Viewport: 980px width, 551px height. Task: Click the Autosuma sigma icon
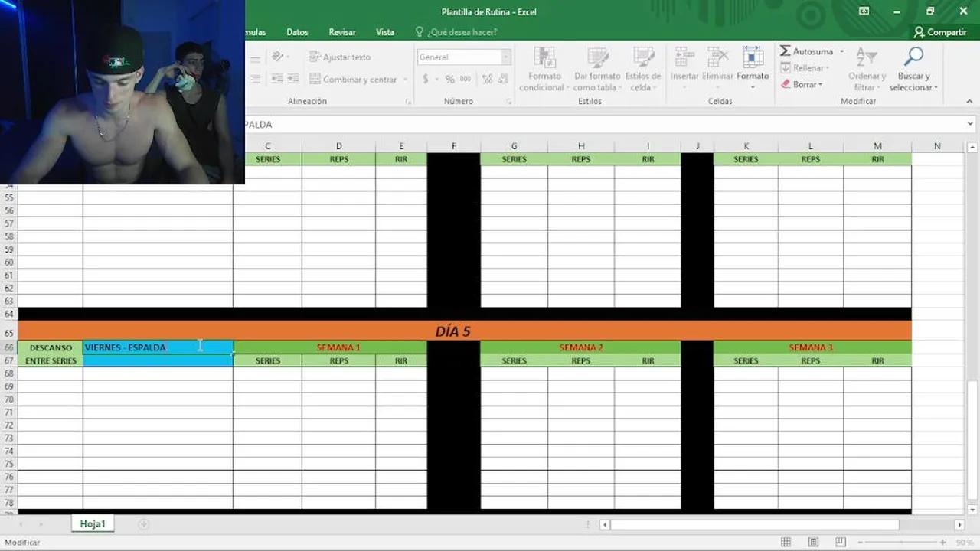[786, 51]
